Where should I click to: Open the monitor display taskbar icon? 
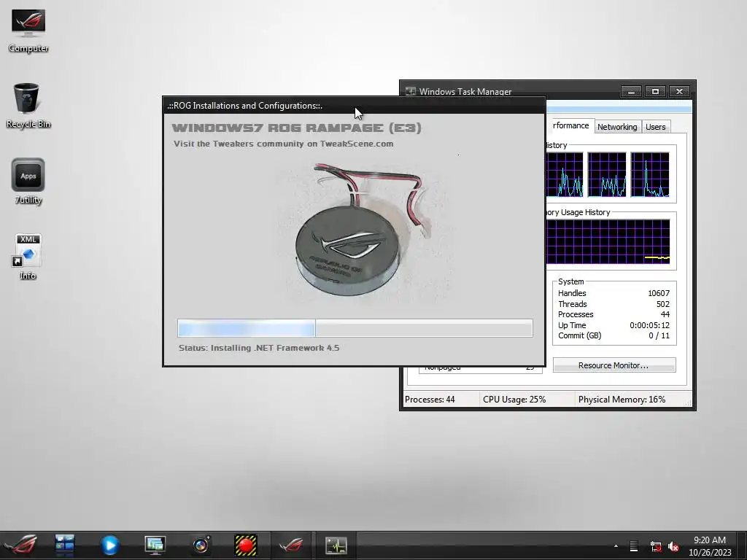(x=155, y=545)
